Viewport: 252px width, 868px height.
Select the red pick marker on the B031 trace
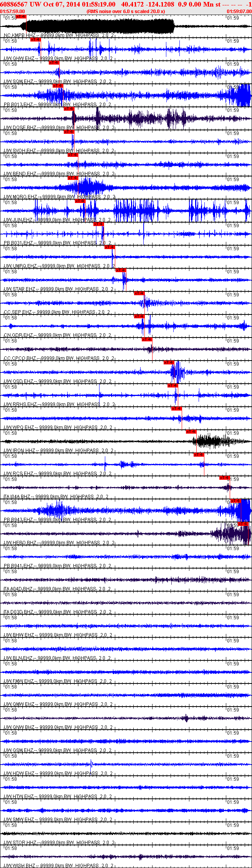coord(99,224)
